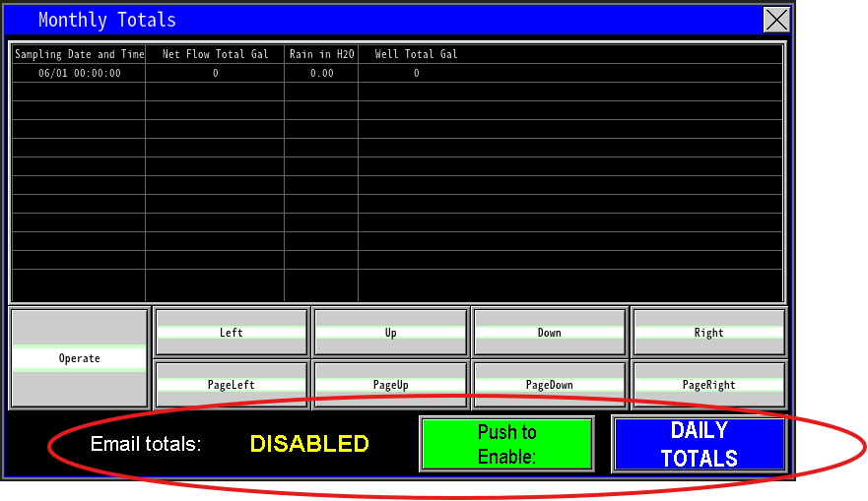Select the Net Flow Total Gal column header
This screenshot has height=501, width=868.
coord(215,54)
